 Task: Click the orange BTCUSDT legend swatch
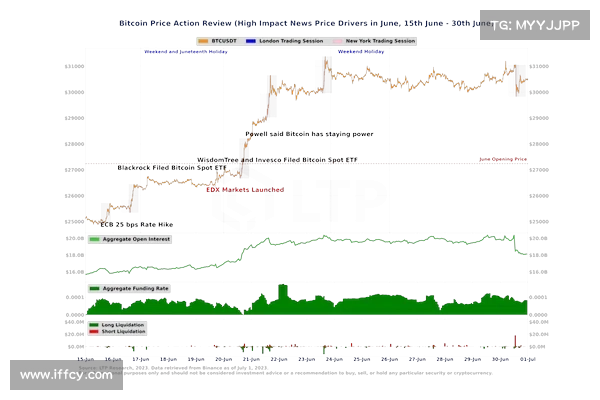point(202,42)
